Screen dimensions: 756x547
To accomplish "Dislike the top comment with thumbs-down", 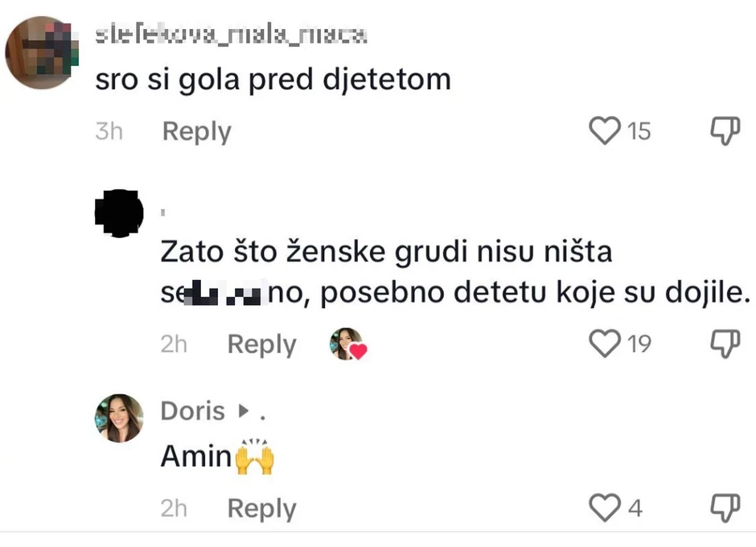I will 726,130.
